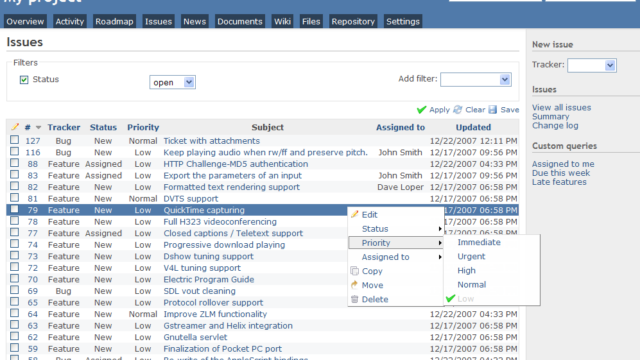Check the box for issue 81
640x360 pixels.
click(x=15, y=197)
